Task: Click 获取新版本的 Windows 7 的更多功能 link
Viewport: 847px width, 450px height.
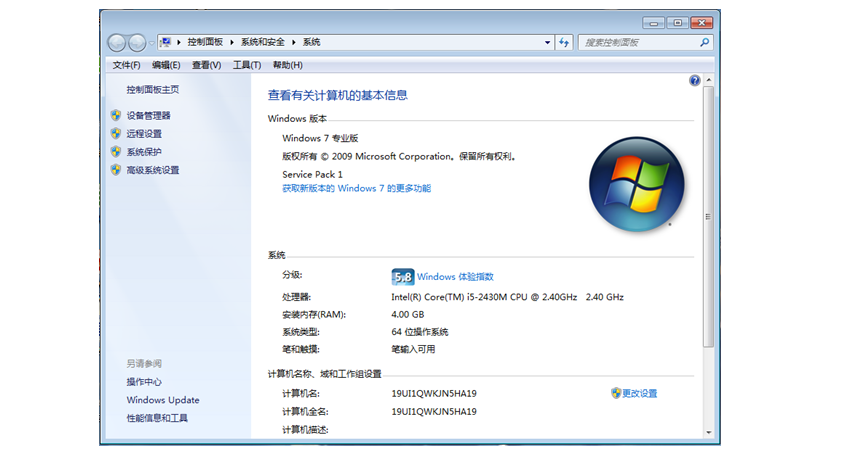Action: pos(357,189)
